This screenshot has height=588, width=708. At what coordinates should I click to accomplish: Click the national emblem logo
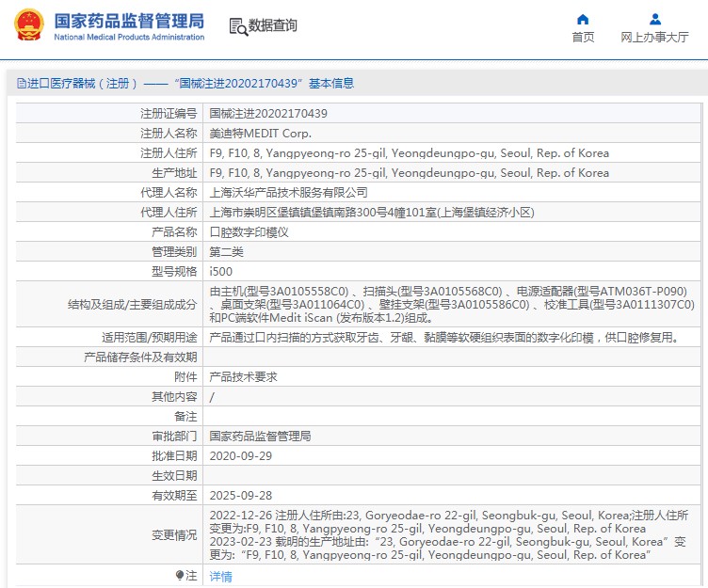(x=27, y=25)
